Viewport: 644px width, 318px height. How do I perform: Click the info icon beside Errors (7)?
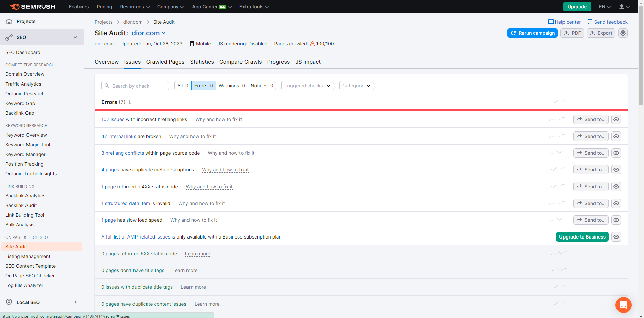[130, 102]
